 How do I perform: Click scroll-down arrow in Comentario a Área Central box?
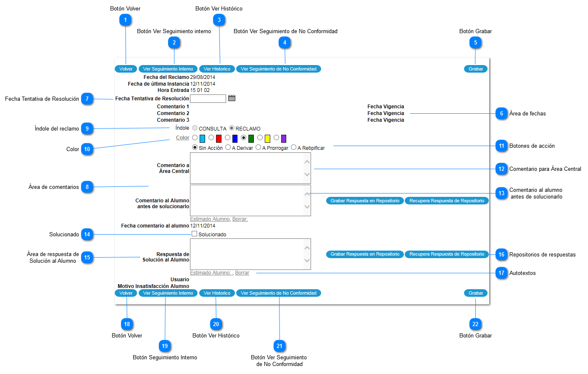pyautogui.click(x=307, y=174)
